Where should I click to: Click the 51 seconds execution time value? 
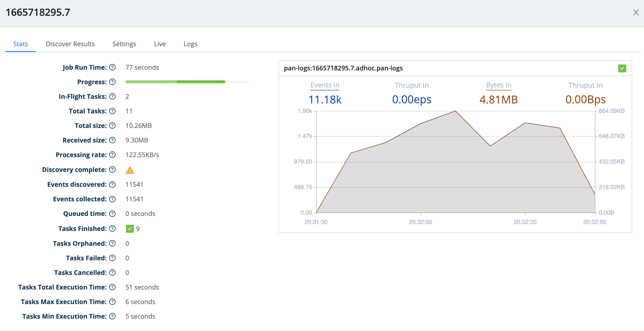(x=142, y=287)
